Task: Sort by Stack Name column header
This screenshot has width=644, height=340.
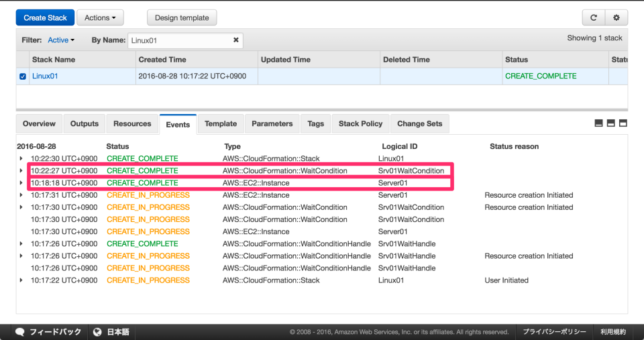Action: pos(82,60)
